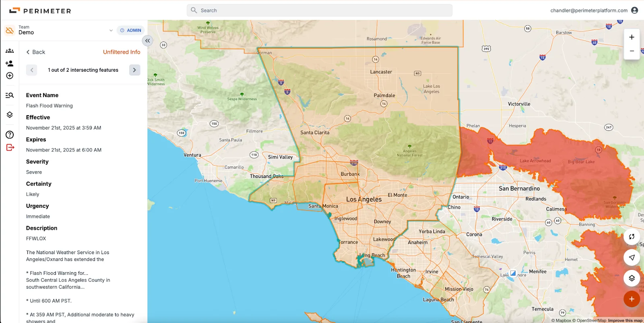The image size is (644, 323).
Task: Click the circled plus icon in sidebar
Action: point(10,76)
